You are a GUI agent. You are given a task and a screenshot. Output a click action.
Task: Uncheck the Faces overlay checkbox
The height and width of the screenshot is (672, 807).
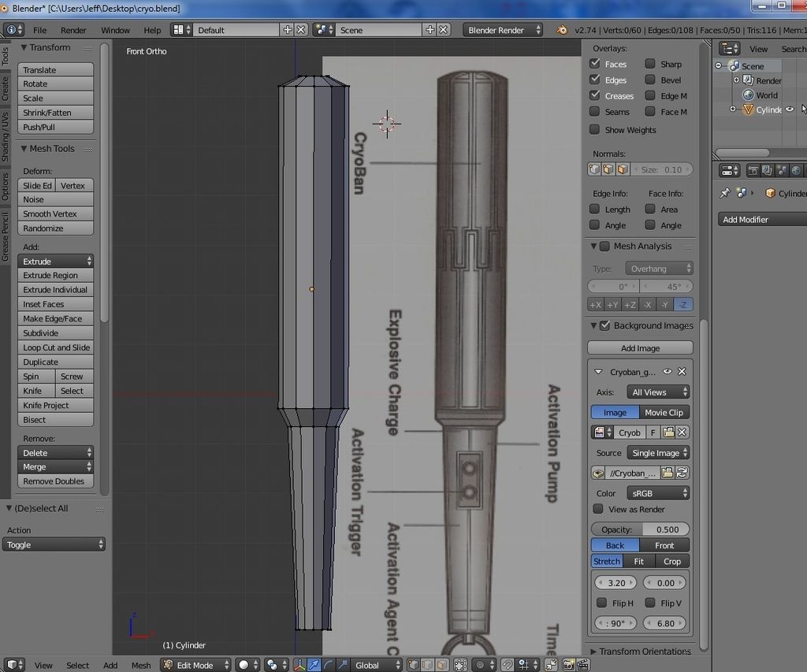pyautogui.click(x=595, y=64)
